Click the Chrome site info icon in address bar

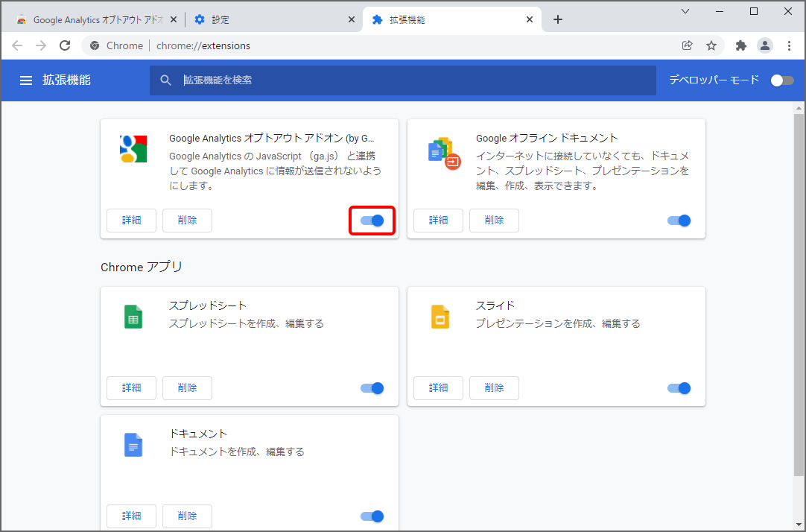coord(95,45)
